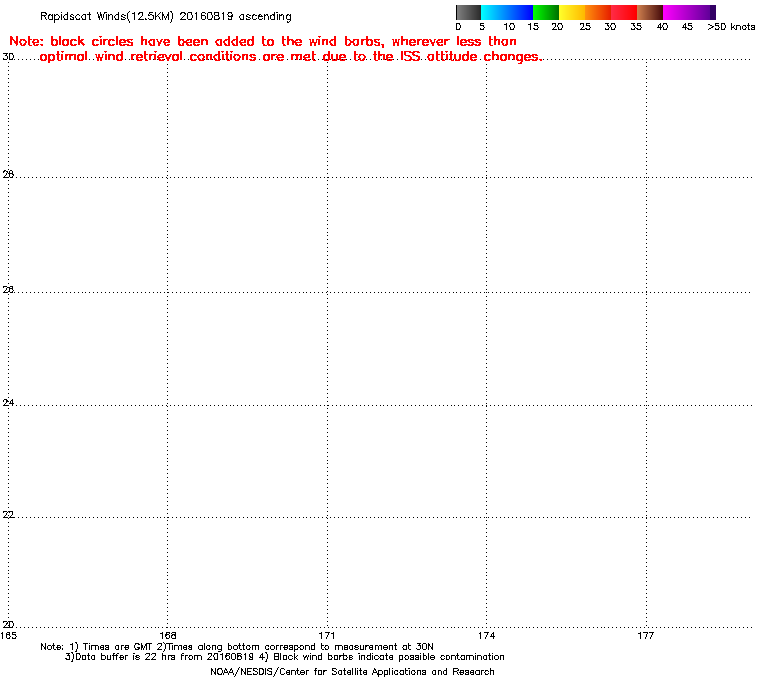
Task: Pick the red 30-35 knots legend segment
Action: 624,12
